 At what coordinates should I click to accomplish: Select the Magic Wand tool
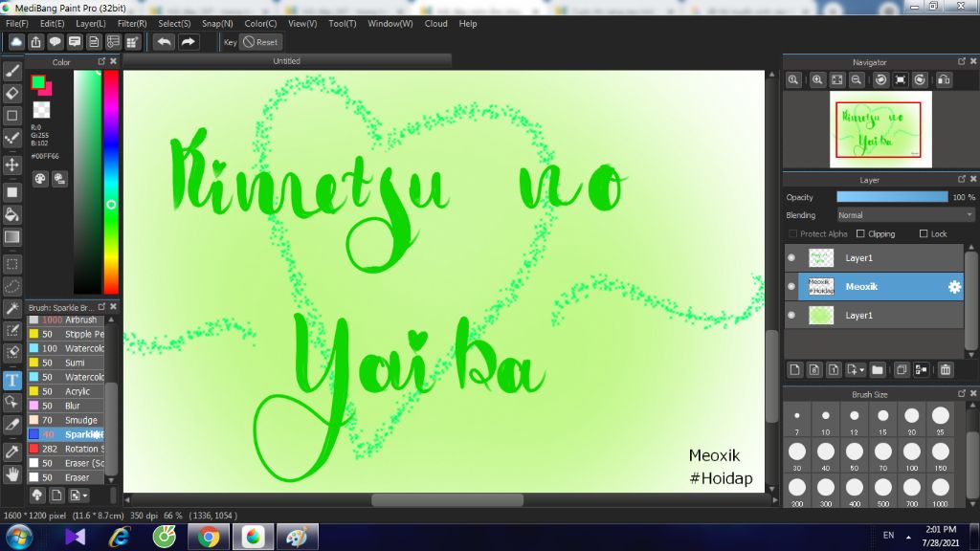pos(11,308)
